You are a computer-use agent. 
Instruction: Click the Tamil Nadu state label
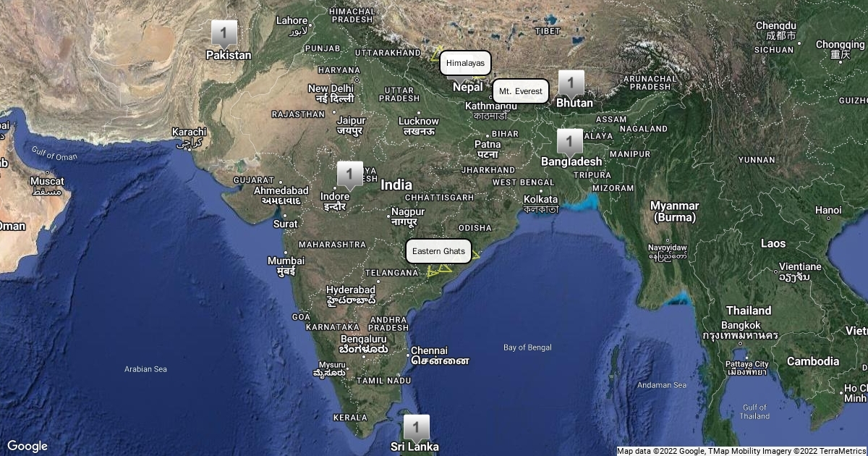[x=384, y=380]
